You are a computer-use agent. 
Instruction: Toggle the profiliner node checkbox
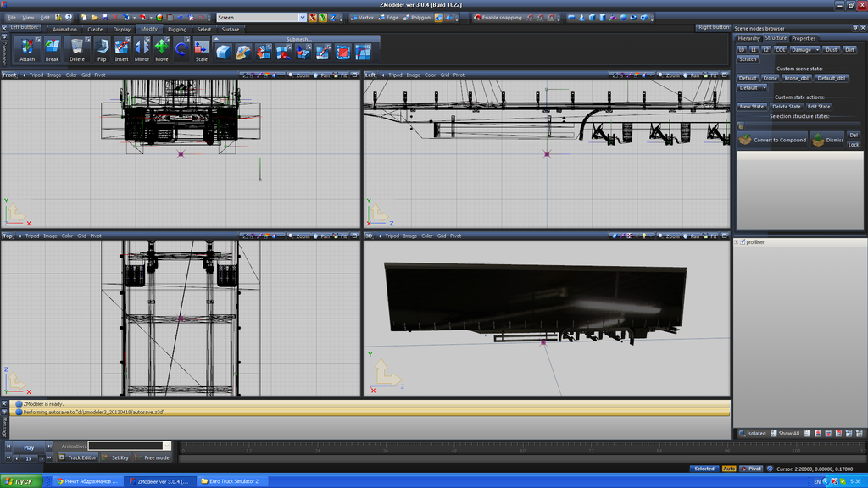tap(743, 241)
